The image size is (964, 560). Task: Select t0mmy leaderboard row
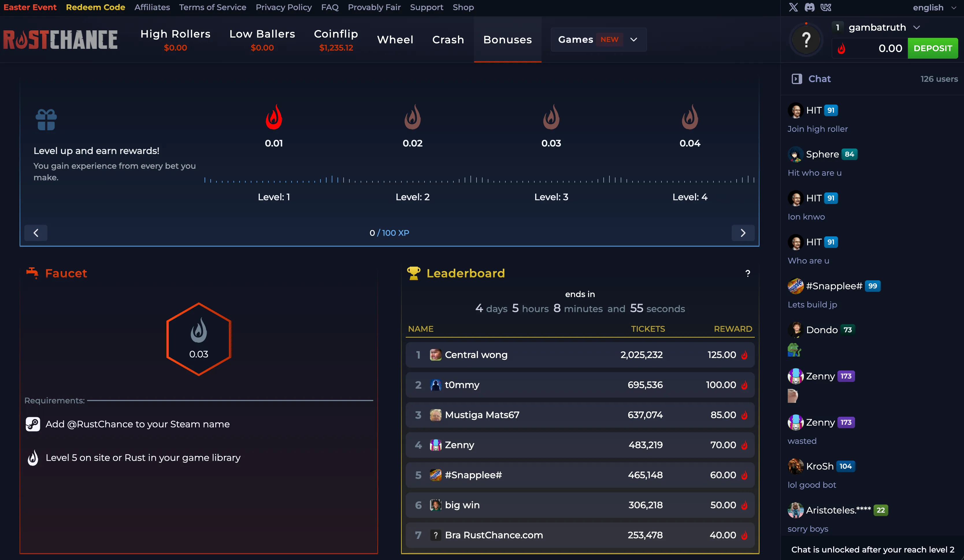coord(580,385)
